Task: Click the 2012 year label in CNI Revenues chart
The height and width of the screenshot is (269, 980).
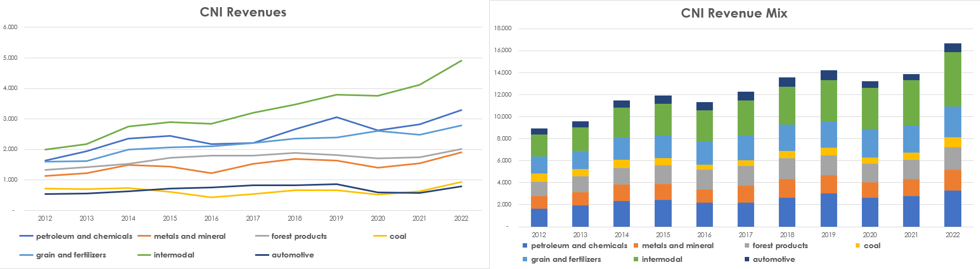Action: pyautogui.click(x=45, y=218)
